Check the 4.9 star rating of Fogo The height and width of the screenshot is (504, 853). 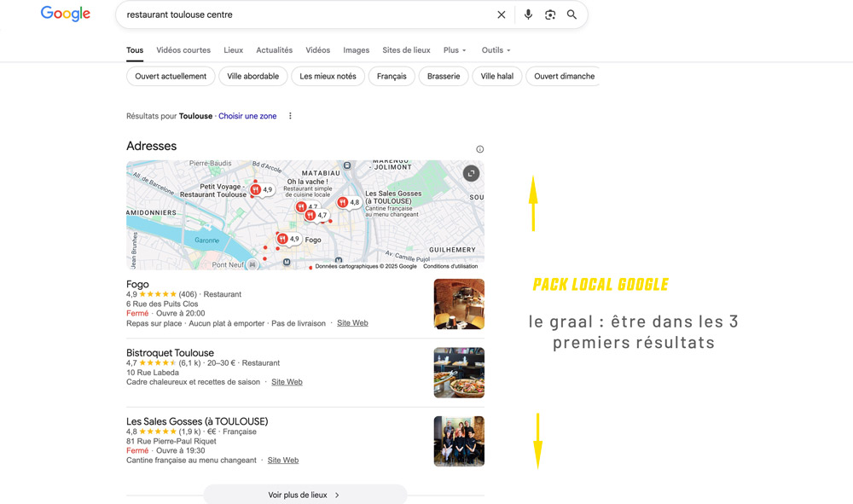click(155, 293)
